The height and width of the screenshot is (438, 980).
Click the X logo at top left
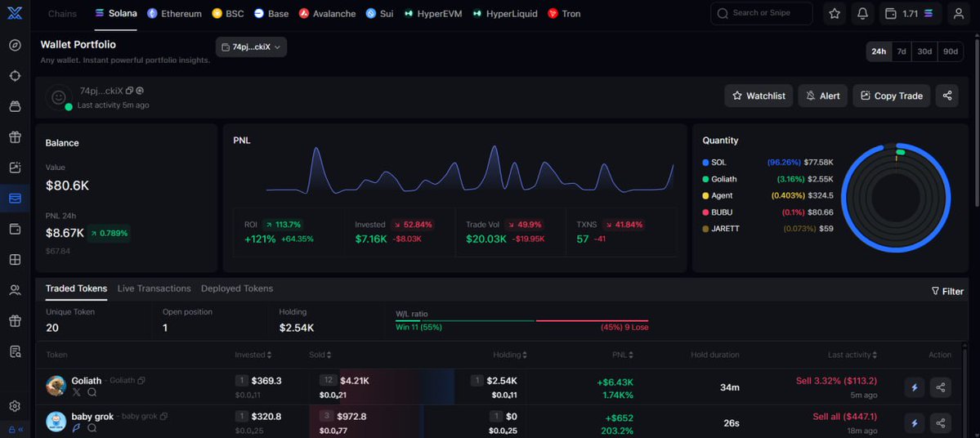pos(15,13)
